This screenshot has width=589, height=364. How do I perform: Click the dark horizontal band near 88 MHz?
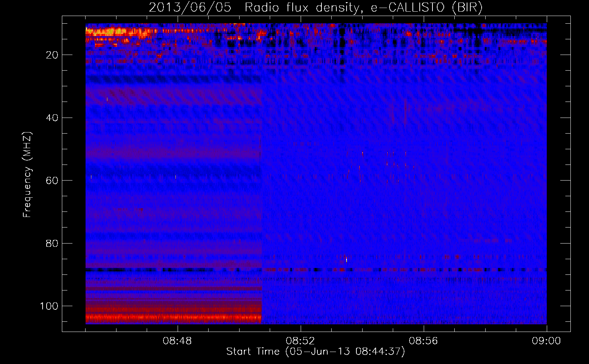click(x=316, y=270)
